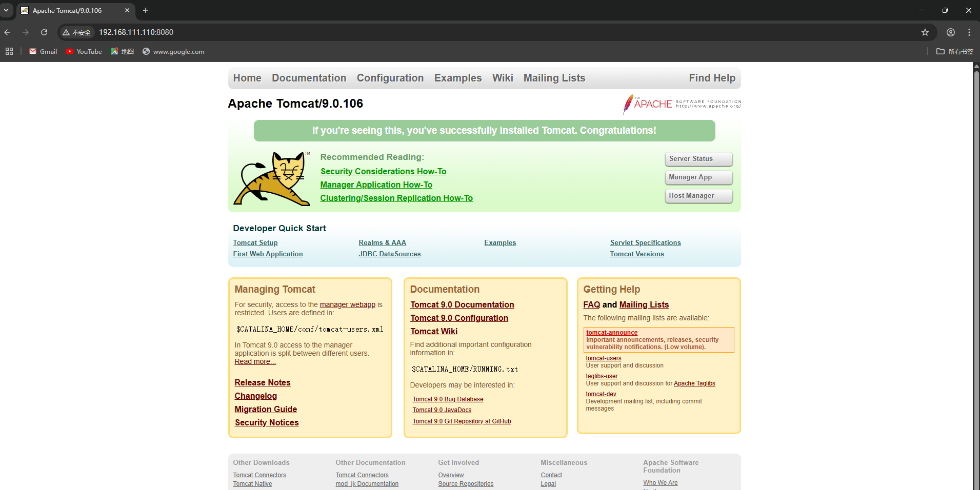The width and height of the screenshot is (980, 490).
Task: Open the Changelog link
Action: click(255, 396)
